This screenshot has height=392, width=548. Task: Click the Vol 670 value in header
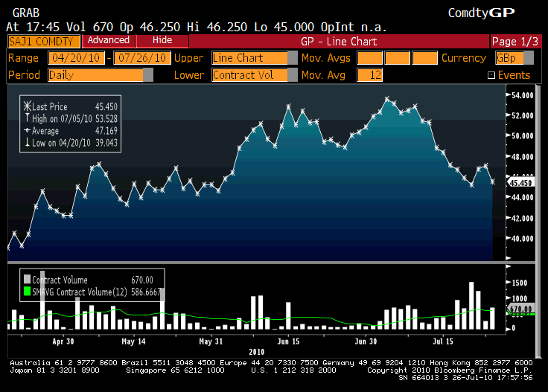[89, 27]
